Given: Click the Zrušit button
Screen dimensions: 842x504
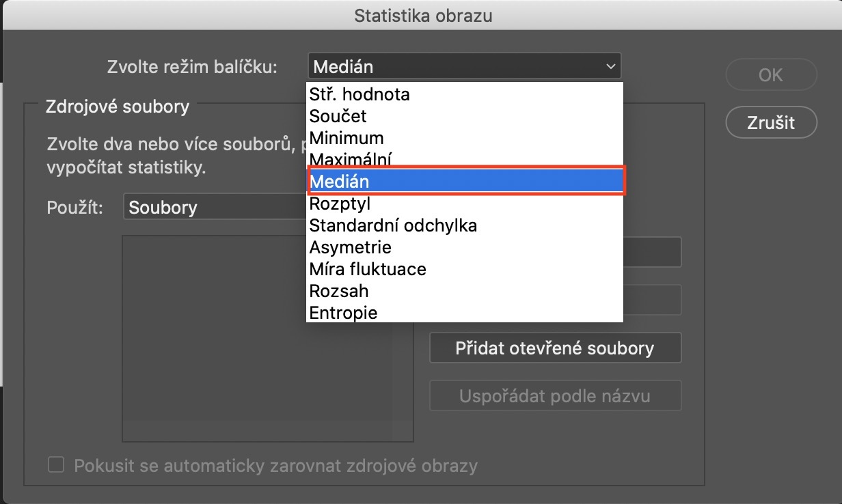Looking at the screenshot, I should [771, 122].
